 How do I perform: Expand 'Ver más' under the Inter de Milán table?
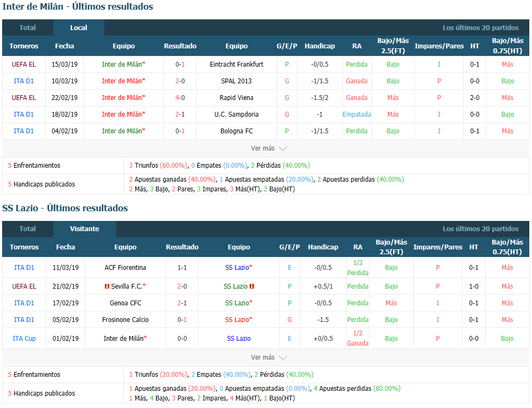tap(269, 148)
